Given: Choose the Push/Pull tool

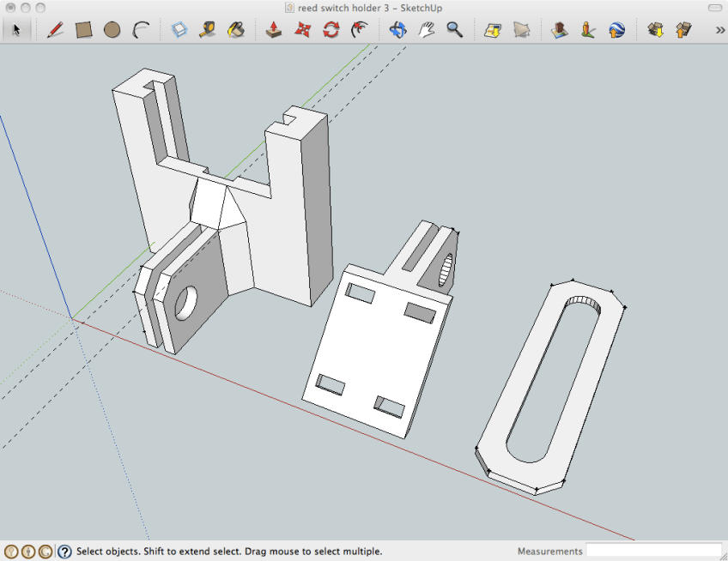Looking at the screenshot, I should coord(273,30).
